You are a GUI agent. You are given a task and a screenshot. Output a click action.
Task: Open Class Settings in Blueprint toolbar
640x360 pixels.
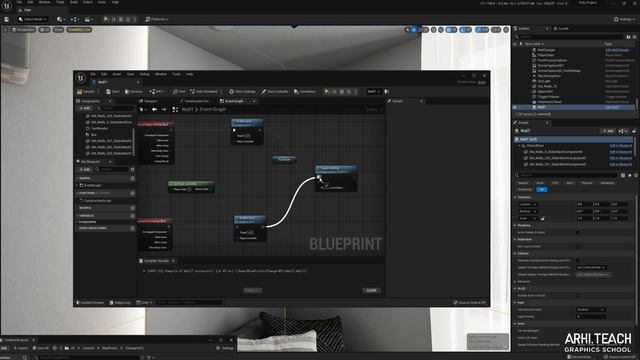[x=242, y=91]
